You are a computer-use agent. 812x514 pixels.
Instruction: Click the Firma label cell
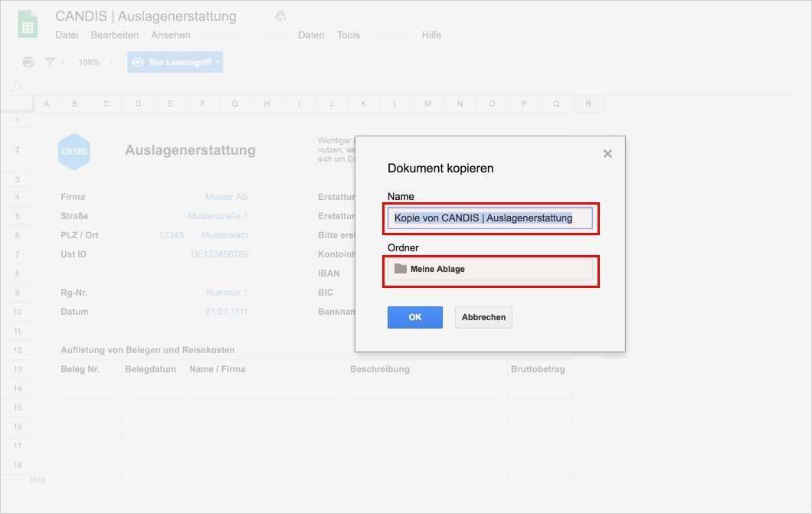(73, 197)
